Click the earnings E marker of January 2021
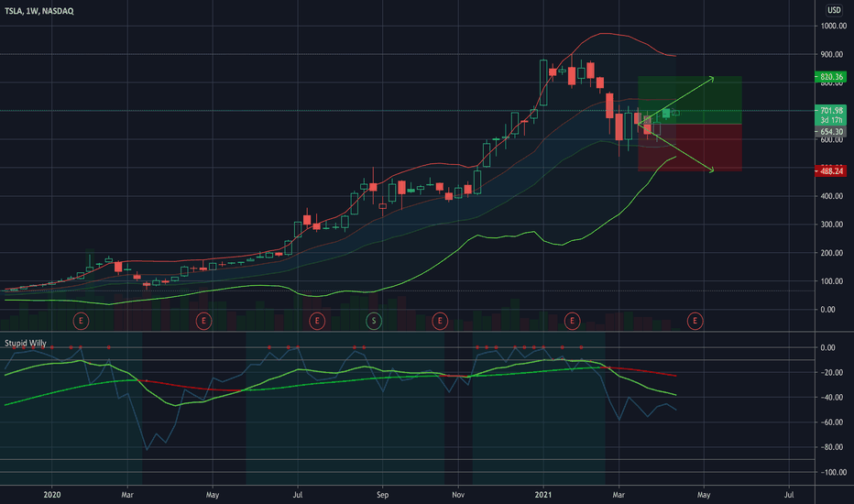Image resolution: width=854 pixels, height=504 pixels. pos(572,321)
